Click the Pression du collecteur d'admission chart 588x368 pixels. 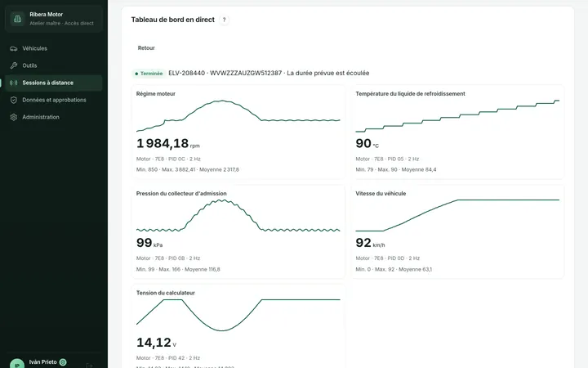(238, 216)
